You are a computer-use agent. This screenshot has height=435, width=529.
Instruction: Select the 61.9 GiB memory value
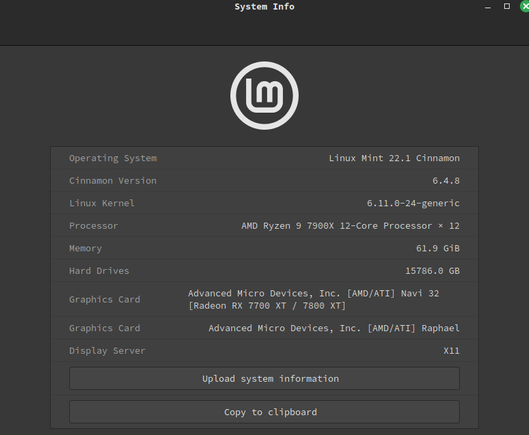[x=438, y=248]
